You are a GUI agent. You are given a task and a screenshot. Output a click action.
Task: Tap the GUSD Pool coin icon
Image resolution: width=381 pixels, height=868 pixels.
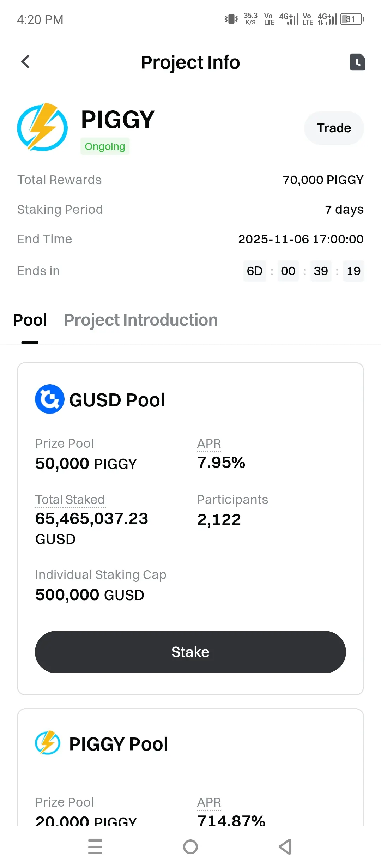[50, 399]
